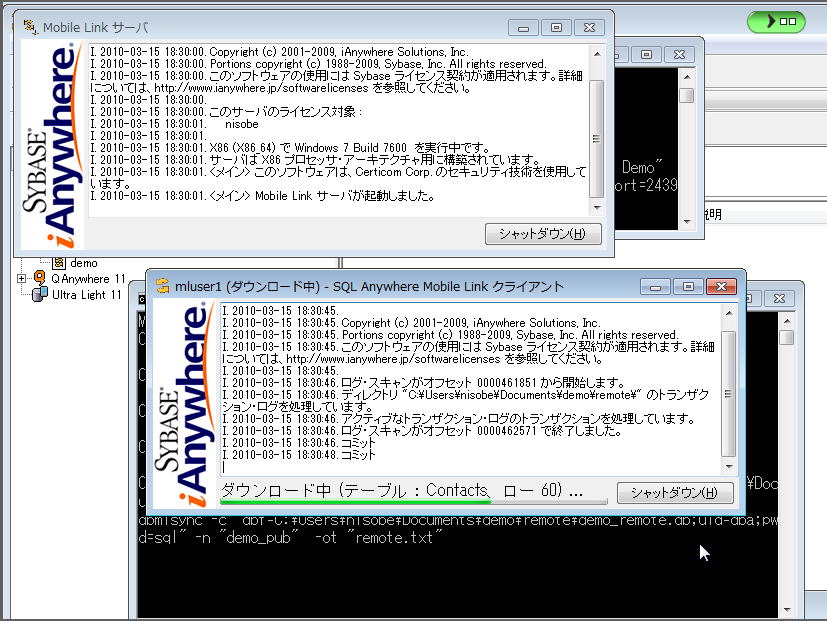Minimize the mluser1 client window
827x621 pixels.
pos(655,287)
